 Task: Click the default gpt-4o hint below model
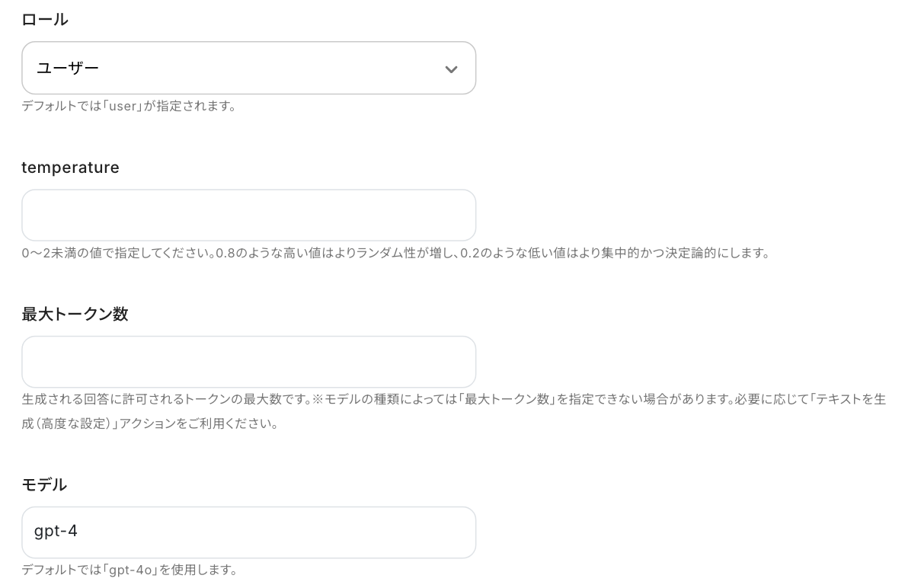[x=130, y=570]
